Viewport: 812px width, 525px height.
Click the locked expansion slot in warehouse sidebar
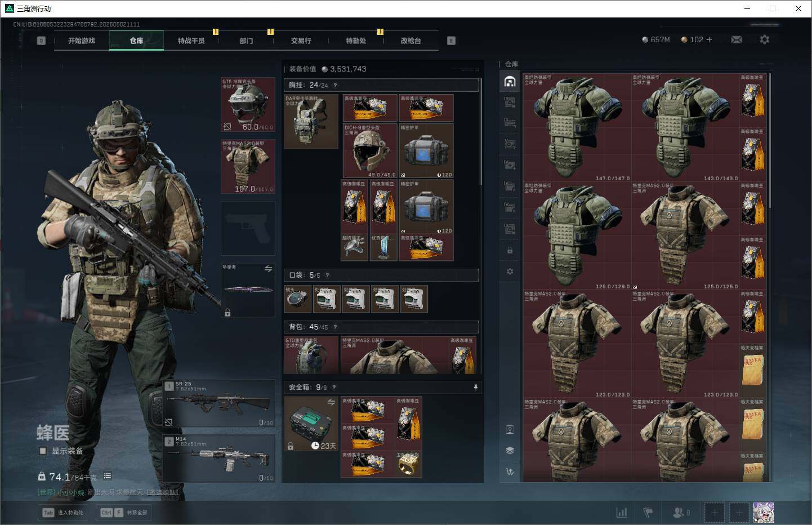click(x=510, y=250)
